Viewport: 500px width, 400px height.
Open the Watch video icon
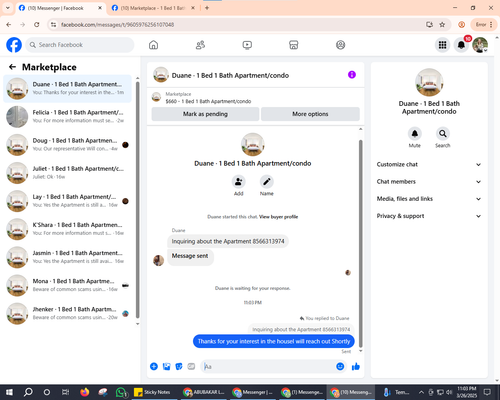pyautogui.click(x=247, y=45)
